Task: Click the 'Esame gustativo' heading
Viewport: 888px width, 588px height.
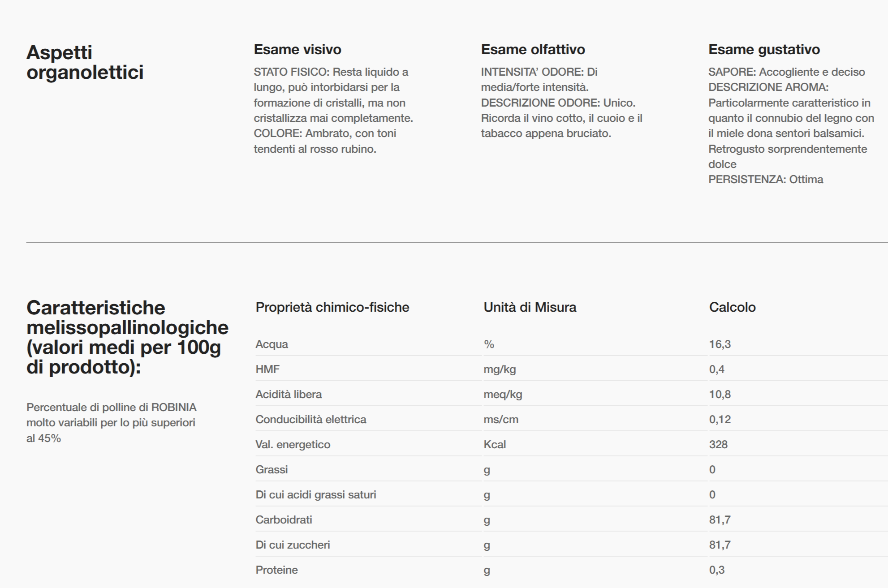Action: pyautogui.click(x=764, y=49)
